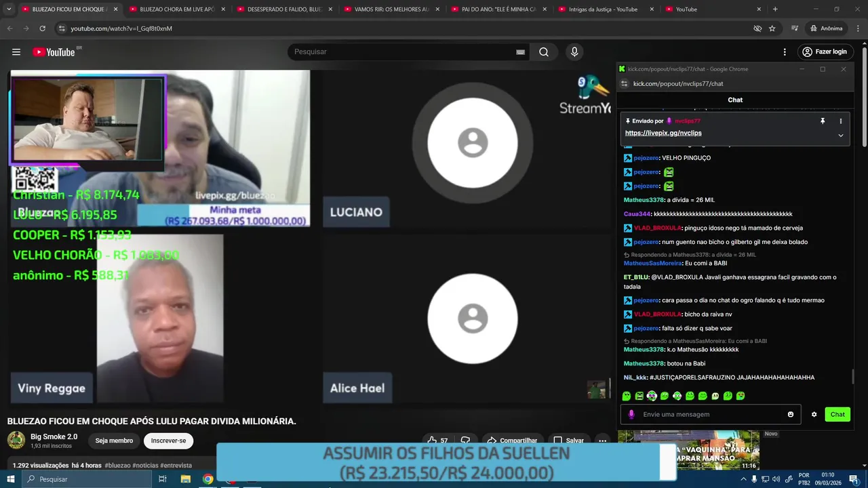Image resolution: width=868 pixels, height=488 pixels.
Task: Focus YouTube search field Pesquisar
Action: [403, 52]
